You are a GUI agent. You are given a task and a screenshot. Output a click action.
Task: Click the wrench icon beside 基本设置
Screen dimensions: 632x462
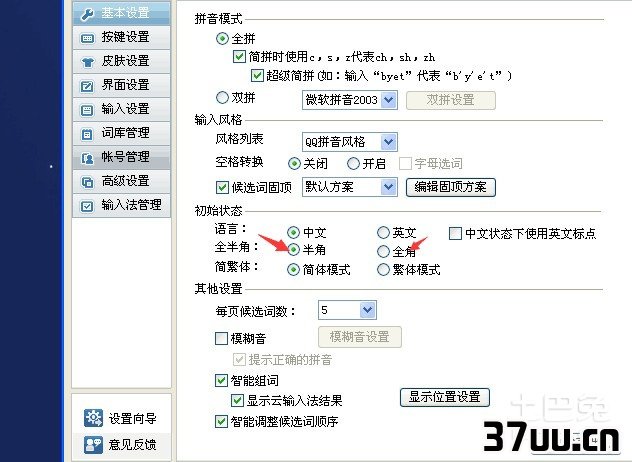(87, 14)
